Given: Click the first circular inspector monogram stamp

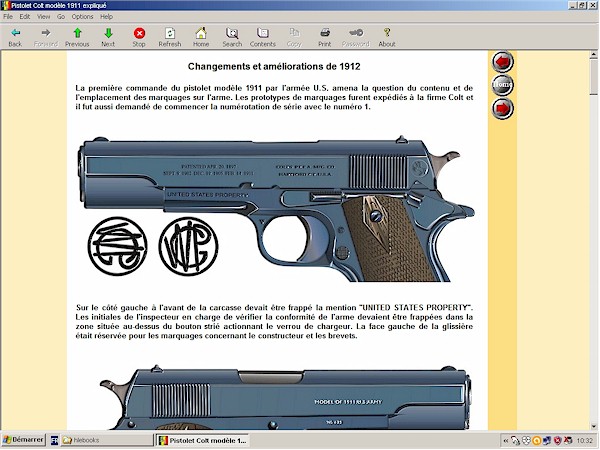Looking at the screenshot, I should pyautogui.click(x=117, y=246).
